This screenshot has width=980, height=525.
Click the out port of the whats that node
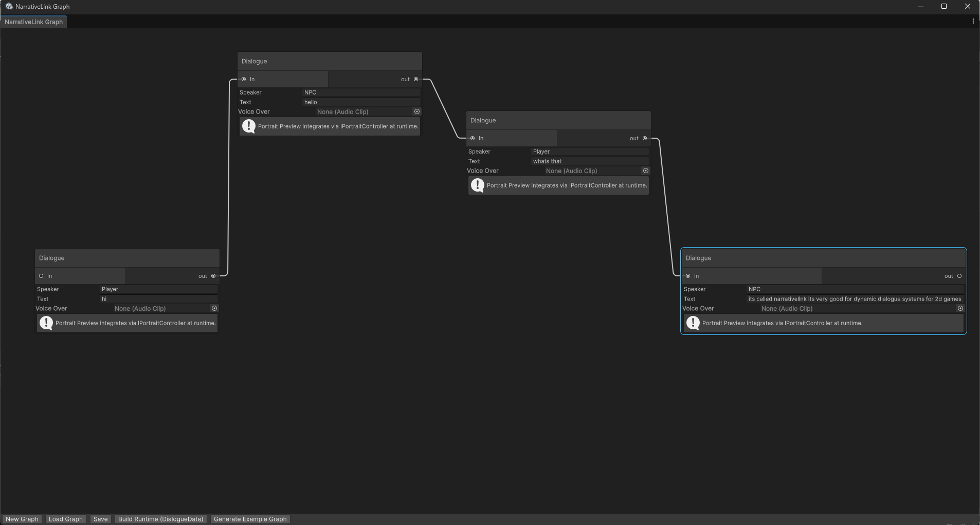coord(645,138)
